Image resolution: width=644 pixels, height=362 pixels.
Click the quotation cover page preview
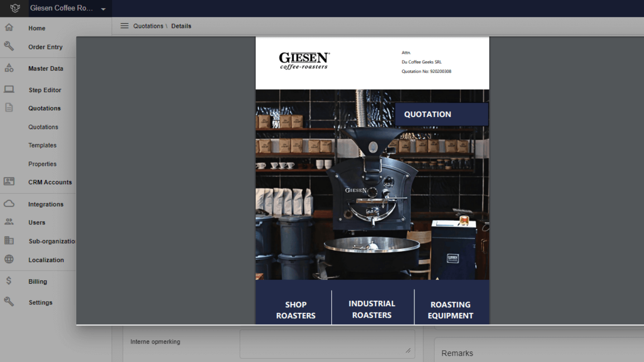coord(372,181)
